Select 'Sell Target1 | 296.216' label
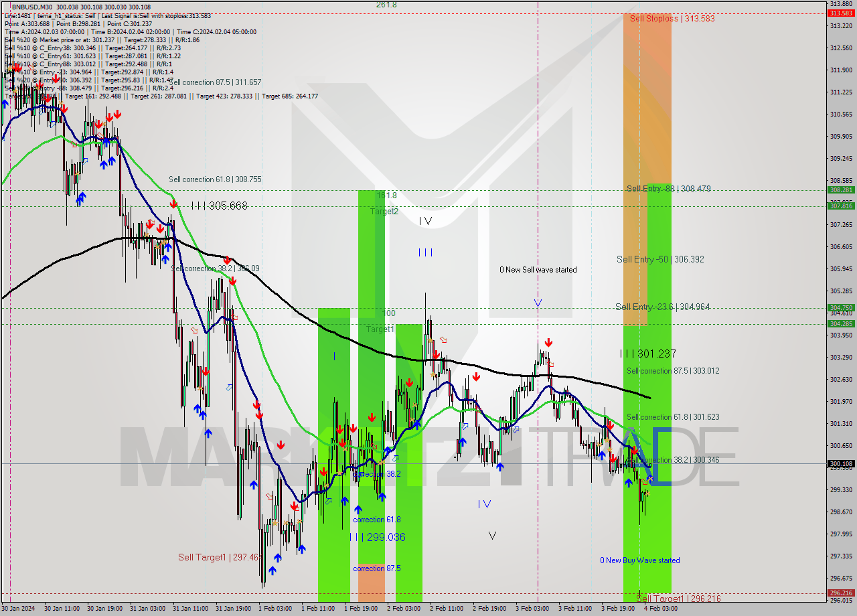857x616 pixels. coord(678,599)
